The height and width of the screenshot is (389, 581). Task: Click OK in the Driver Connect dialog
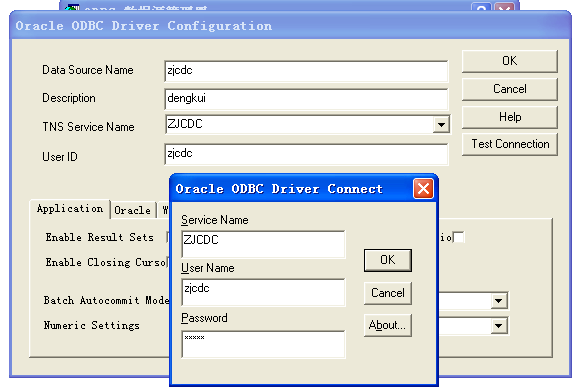388,260
